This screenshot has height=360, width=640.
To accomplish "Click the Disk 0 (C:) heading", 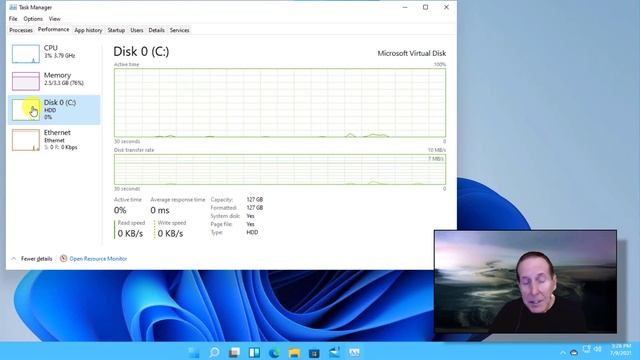I will [141, 51].
